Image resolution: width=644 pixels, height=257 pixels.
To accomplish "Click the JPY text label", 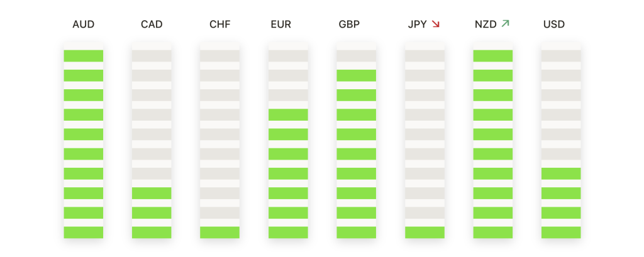I will click(x=417, y=25).
